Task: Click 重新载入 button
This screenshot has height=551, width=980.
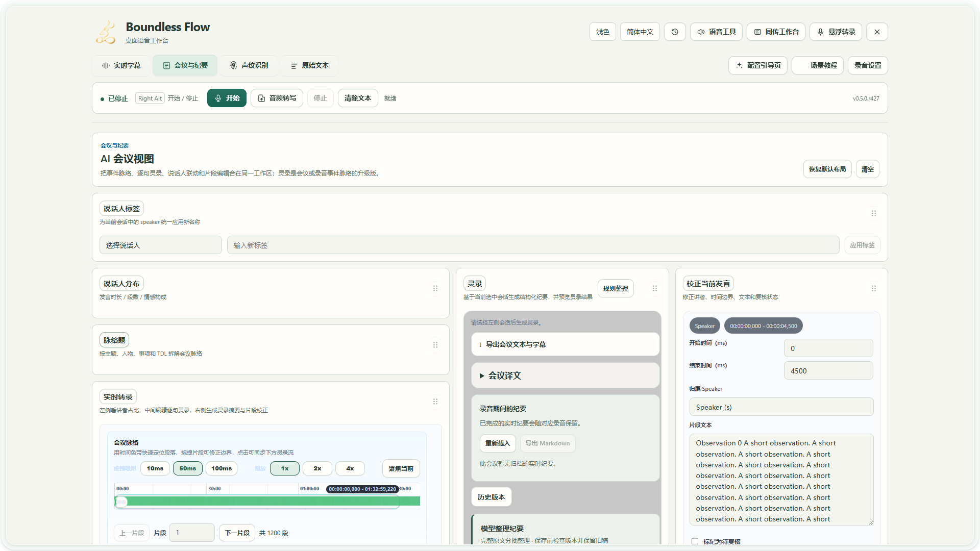Action: click(x=498, y=443)
